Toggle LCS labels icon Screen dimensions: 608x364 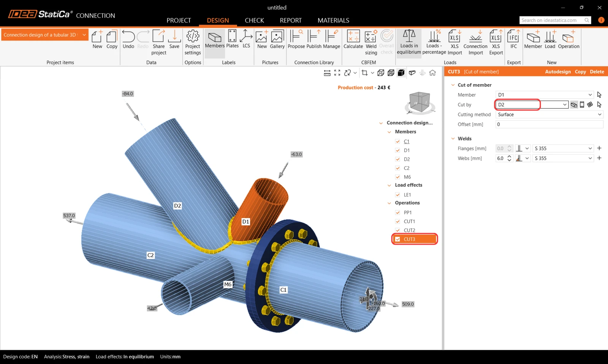click(246, 39)
